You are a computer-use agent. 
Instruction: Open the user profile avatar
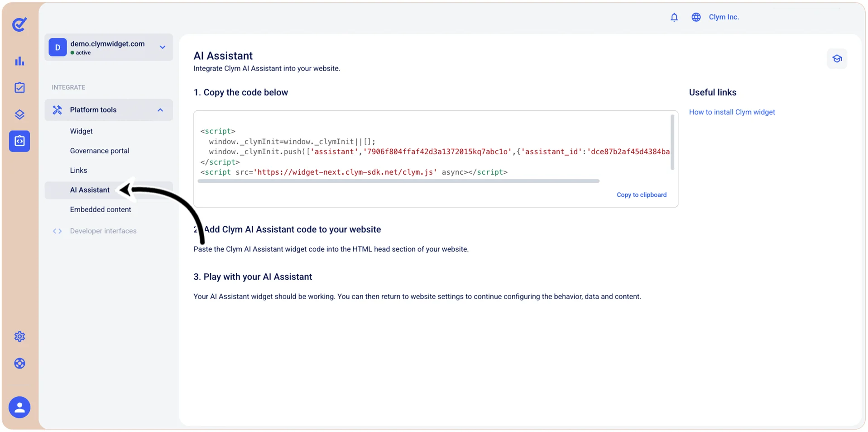pos(19,407)
